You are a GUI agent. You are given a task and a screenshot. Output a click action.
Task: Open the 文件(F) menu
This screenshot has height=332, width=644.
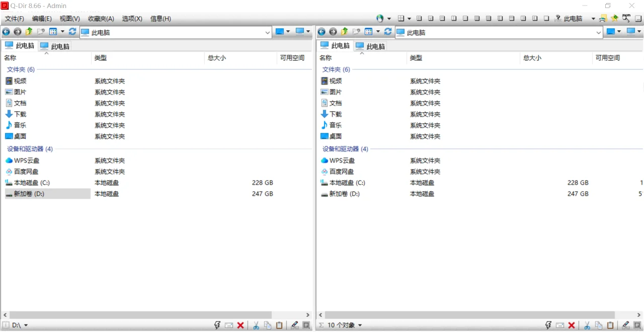pyautogui.click(x=15, y=19)
